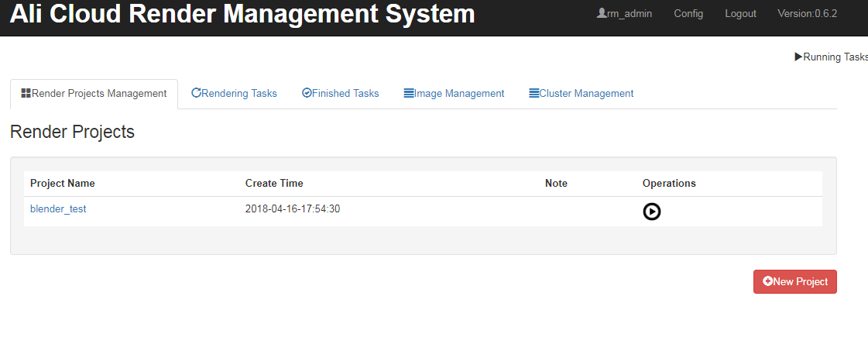Click the list icon on Image Management
This screenshot has height=341, width=868.
409,93
